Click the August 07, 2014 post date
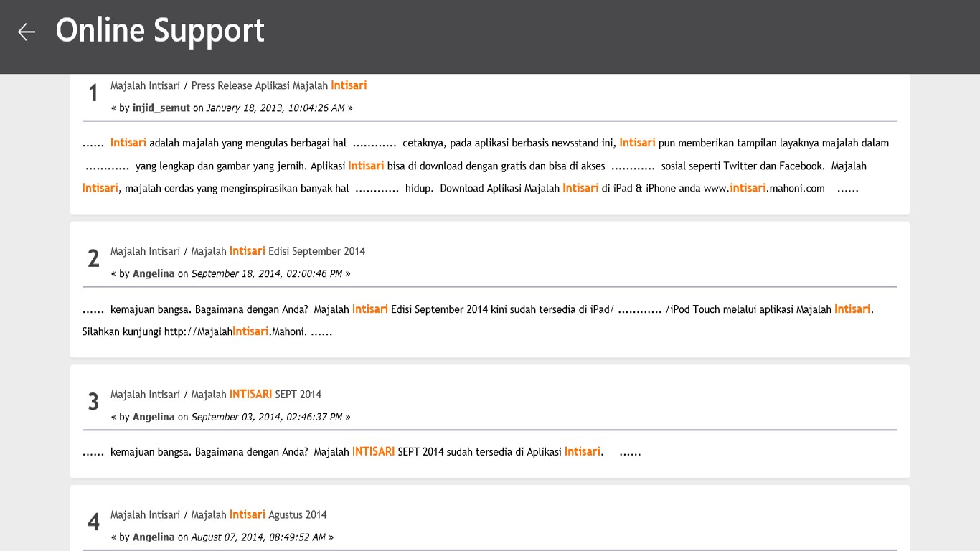This screenshot has width=980, height=551. (258, 537)
